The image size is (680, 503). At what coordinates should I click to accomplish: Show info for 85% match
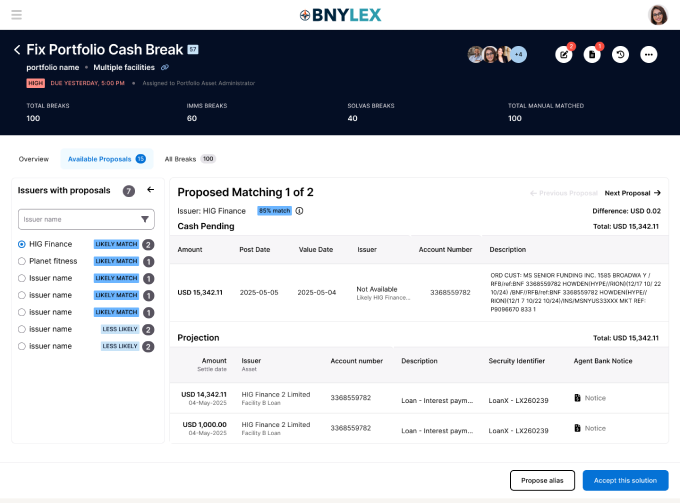[x=299, y=211]
